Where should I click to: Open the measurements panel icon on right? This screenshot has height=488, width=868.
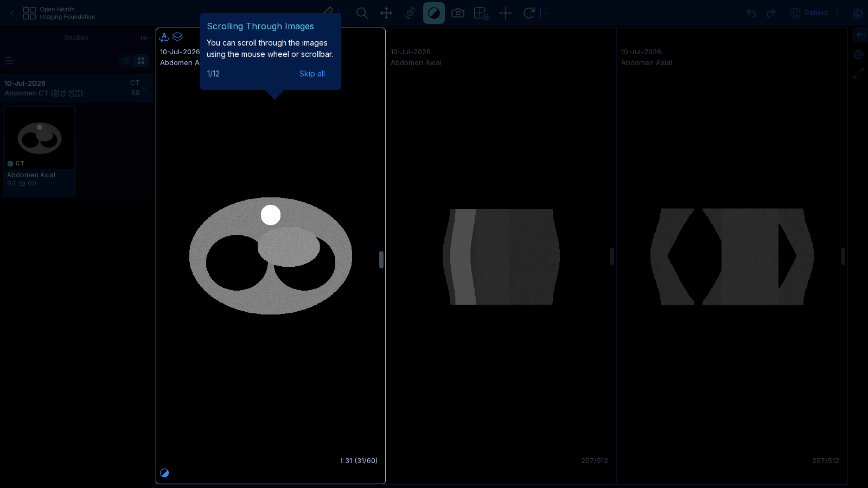(x=858, y=73)
